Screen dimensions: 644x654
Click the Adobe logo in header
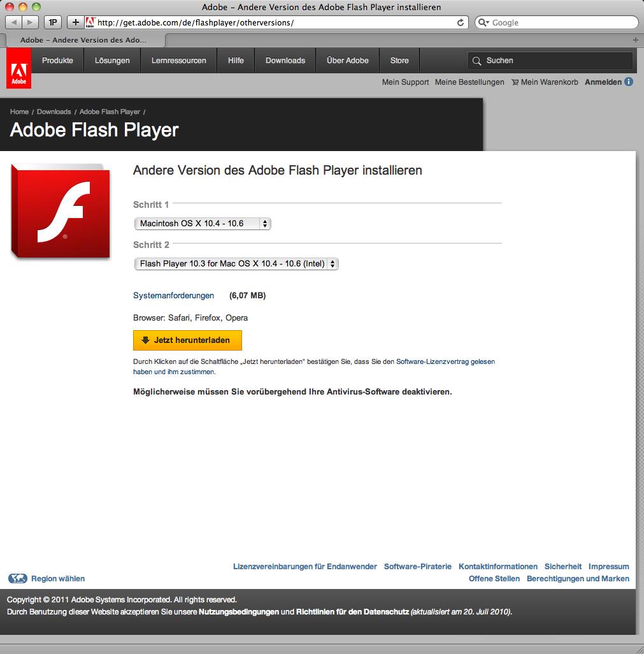pos(18,68)
